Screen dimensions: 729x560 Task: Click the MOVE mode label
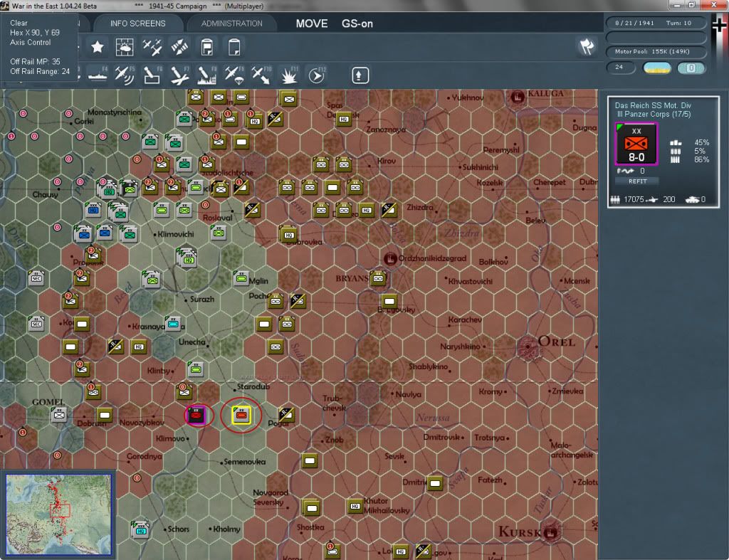click(312, 23)
